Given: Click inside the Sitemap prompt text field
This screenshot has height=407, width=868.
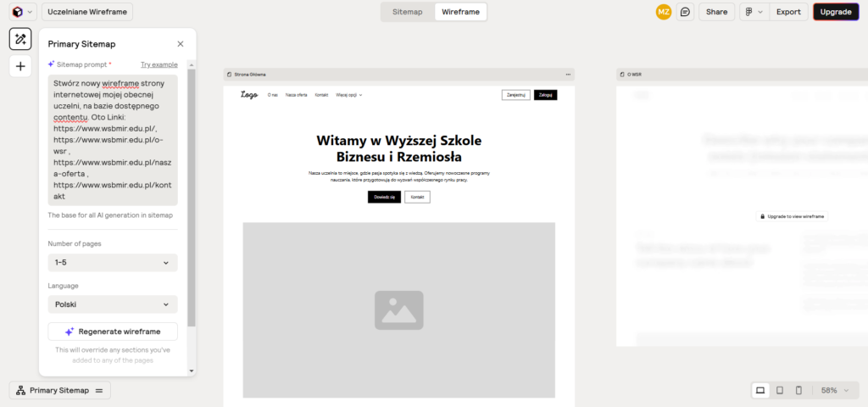Looking at the screenshot, I should tap(113, 140).
